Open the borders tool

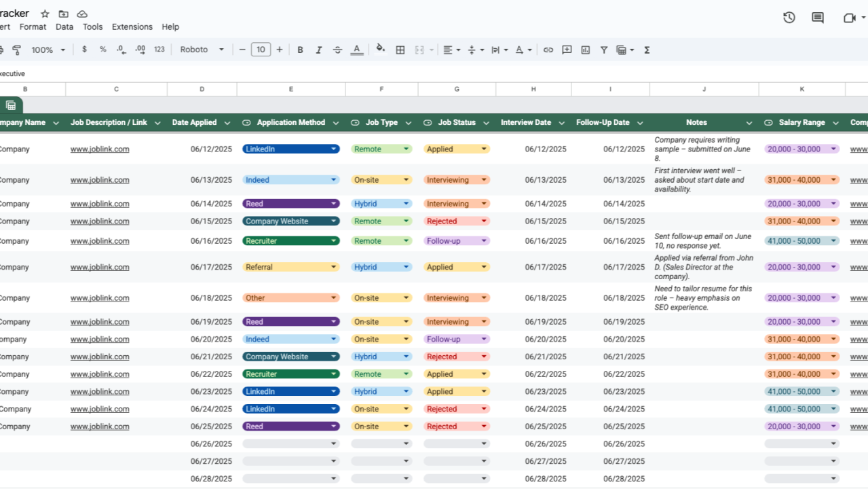coord(400,50)
